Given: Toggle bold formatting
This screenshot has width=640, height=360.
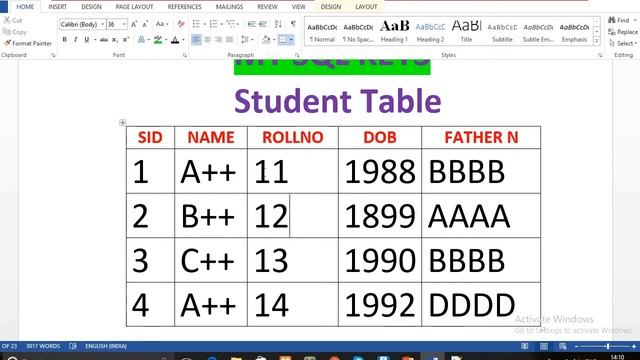Looking at the screenshot, I should click(64, 40).
